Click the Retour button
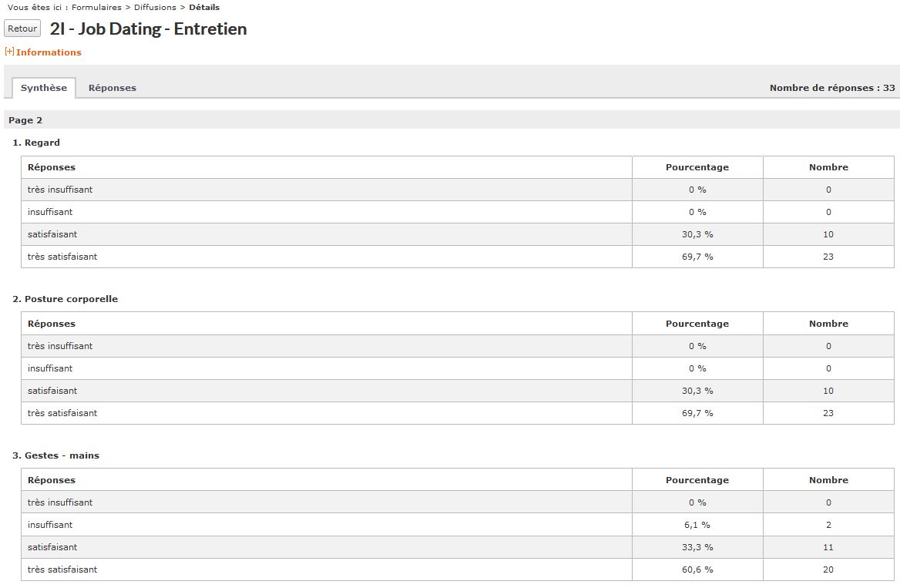Image resolution: width=900 pixels, height=588 pixels. click(x=22, y=29)
